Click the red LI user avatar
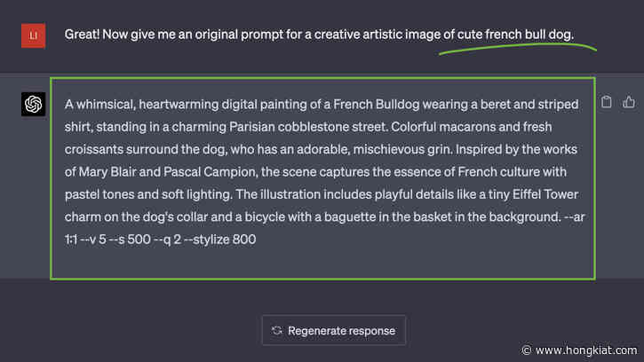 [33, 35]
